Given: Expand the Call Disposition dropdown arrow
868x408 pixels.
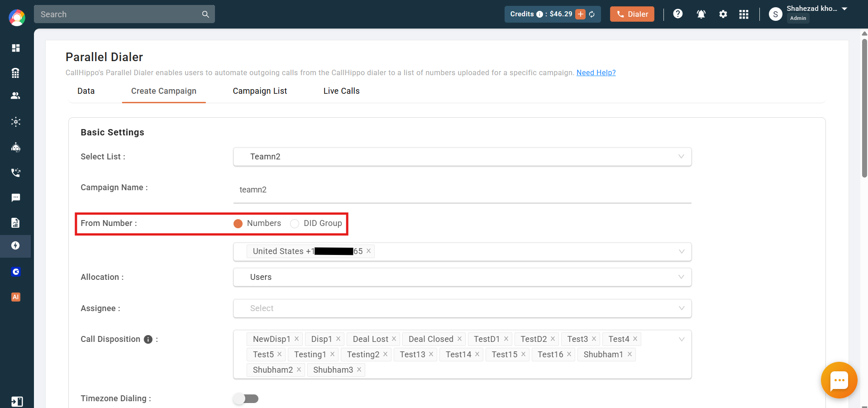Looking at the screenshot, I should click(x=681, y=339).
